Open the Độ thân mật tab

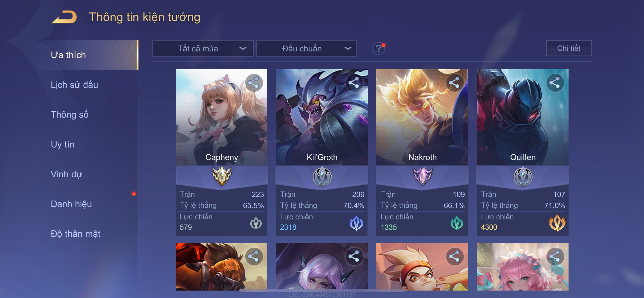pos(75,234)
